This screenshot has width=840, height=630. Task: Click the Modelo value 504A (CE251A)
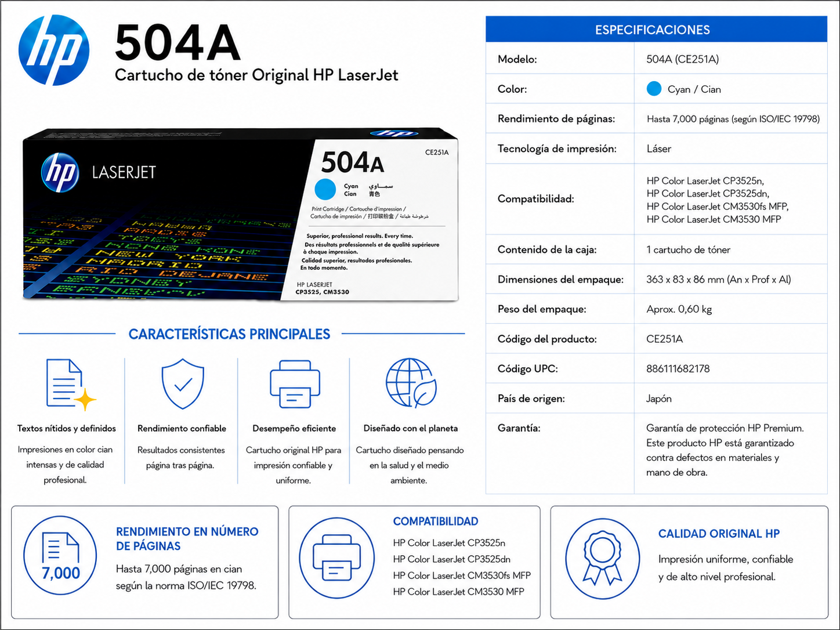click(682, 59)
